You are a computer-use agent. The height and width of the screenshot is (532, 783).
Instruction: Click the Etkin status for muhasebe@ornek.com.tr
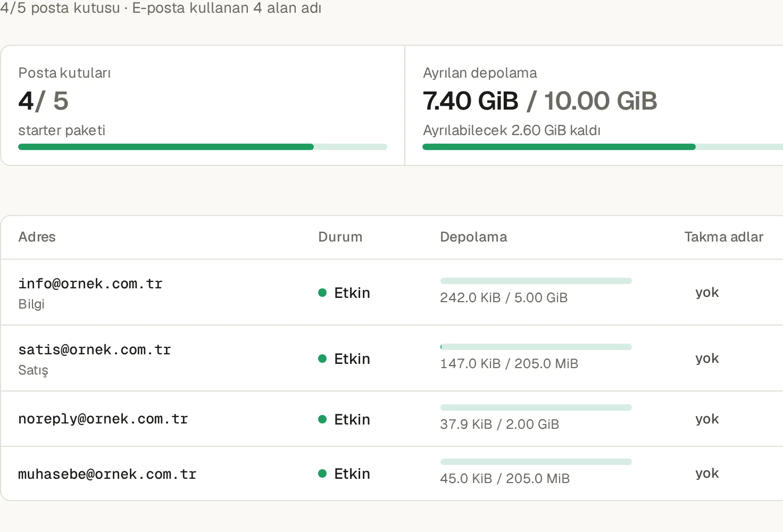click(352, 473)
